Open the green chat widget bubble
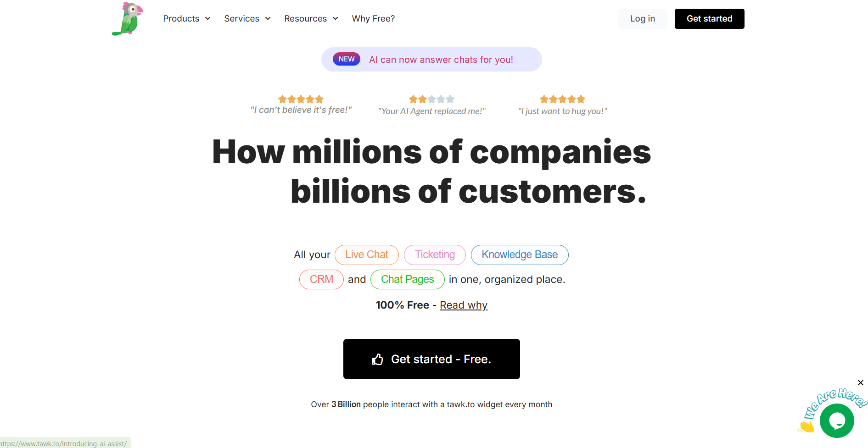 click(x=837, y=420)
